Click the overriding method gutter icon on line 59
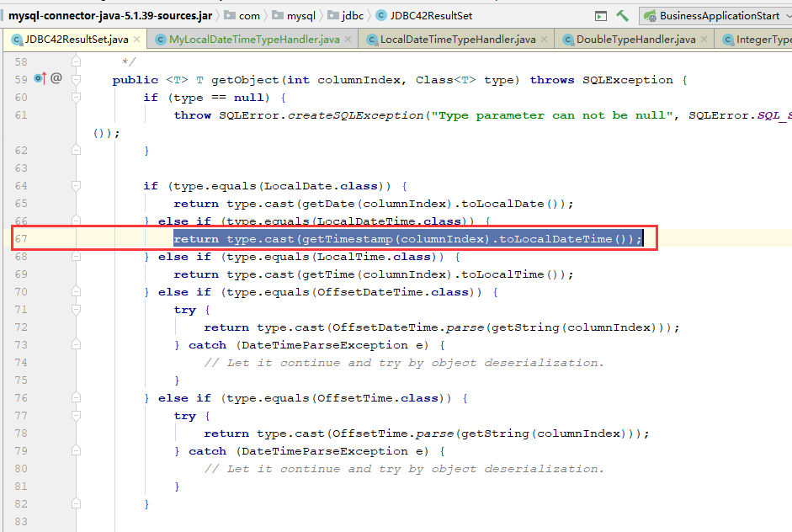 (40, 78)
